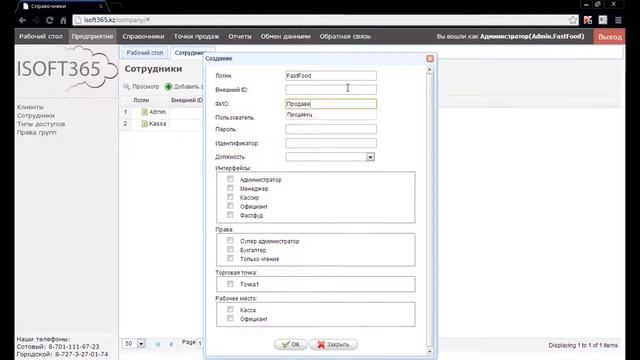Enable the Менеджер interface checkbox
The width and height of the screenshot is (640, 360).
tap(230, 188)
